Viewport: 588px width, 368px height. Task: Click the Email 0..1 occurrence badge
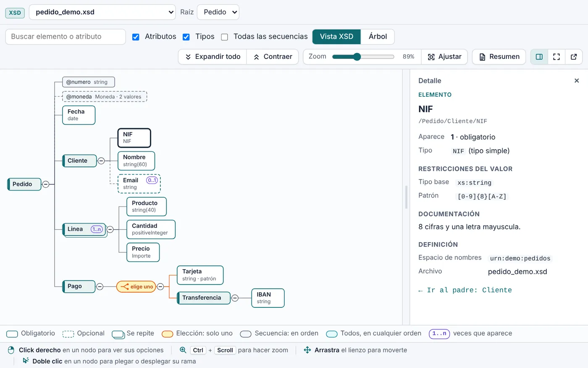pos(152,180)
